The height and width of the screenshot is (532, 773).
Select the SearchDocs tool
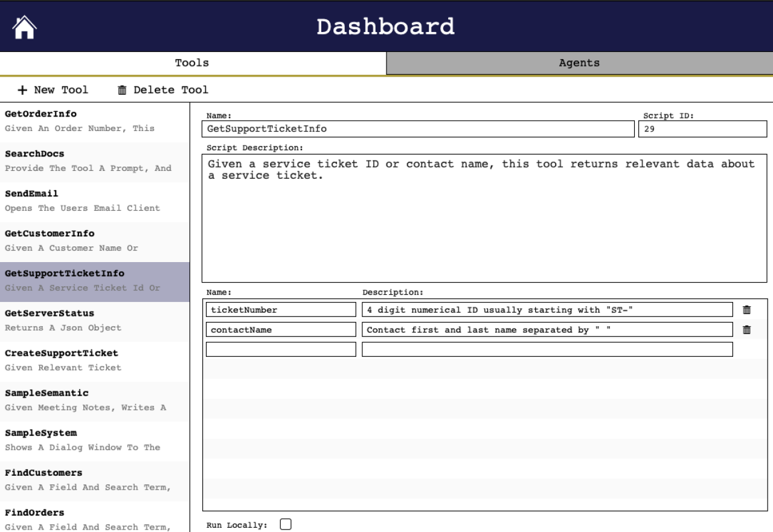pos(94,161)
